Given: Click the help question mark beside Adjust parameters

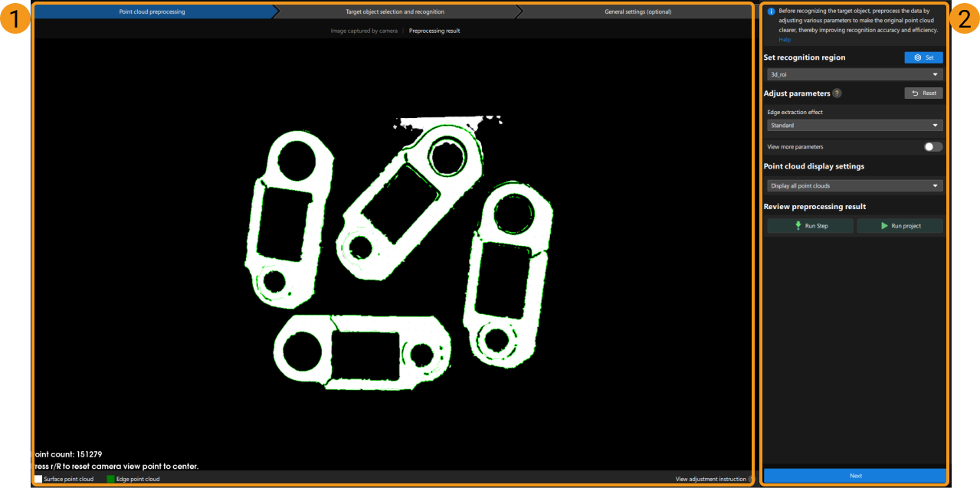Looking at the screenshot, I should (837, 93).
